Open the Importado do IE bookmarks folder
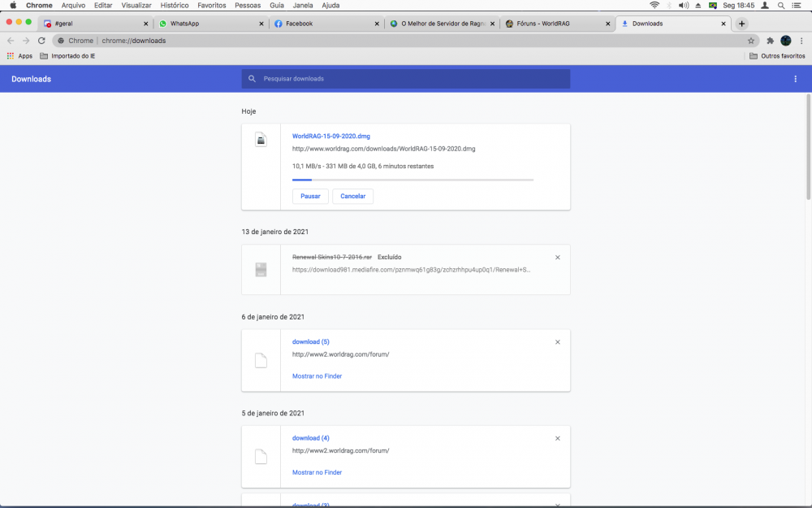 click(x=67, y=56)
